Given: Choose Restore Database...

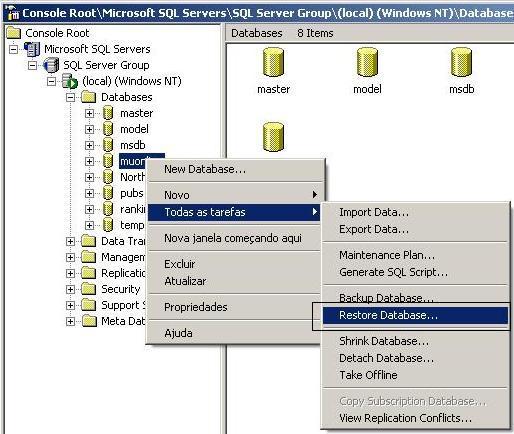Looking at the screenshot, I should 415,315.
